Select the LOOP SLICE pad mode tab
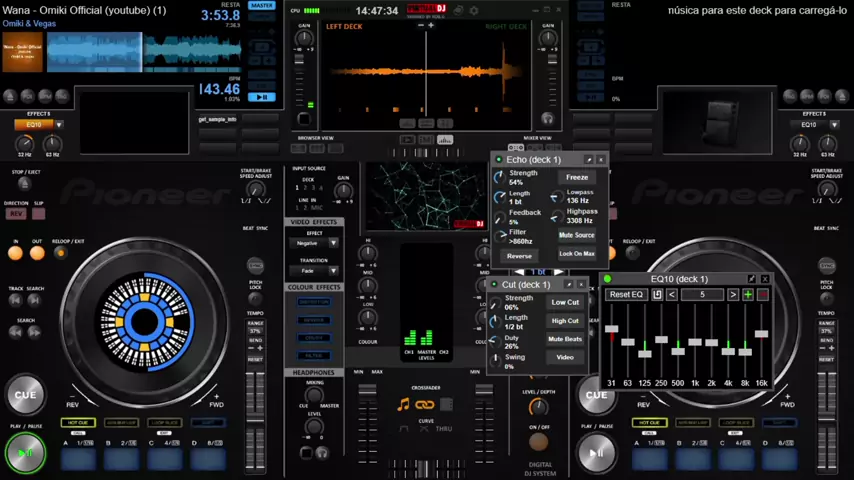854x480 pixels. pos(165,423)
